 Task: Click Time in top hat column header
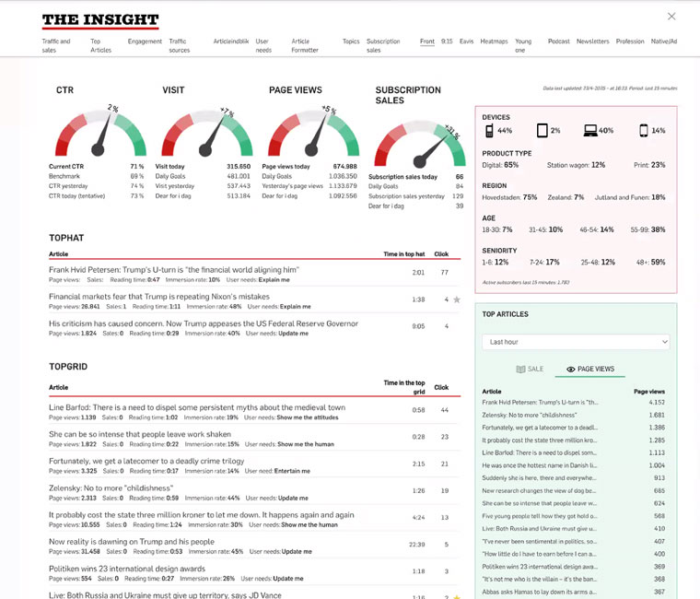pos(404,253)
